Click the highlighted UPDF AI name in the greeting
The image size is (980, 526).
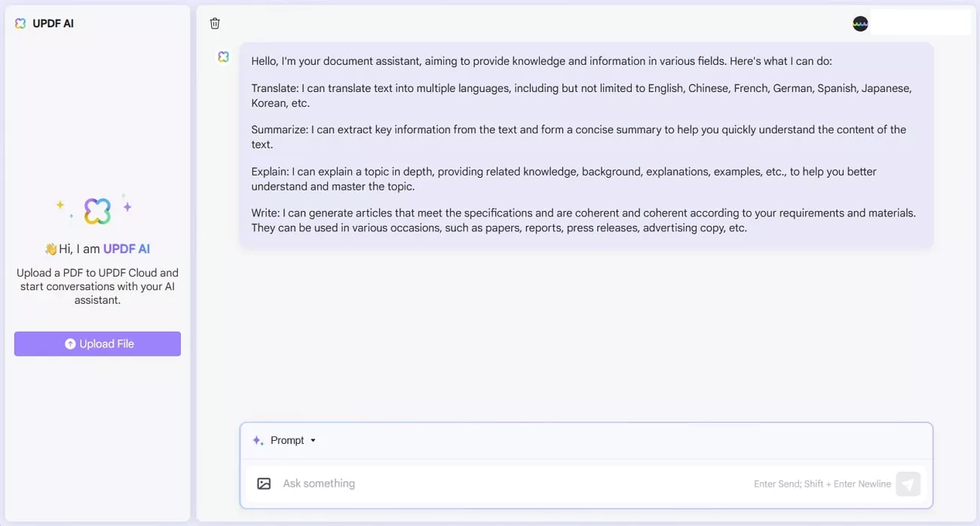click(x=125, y=248)
